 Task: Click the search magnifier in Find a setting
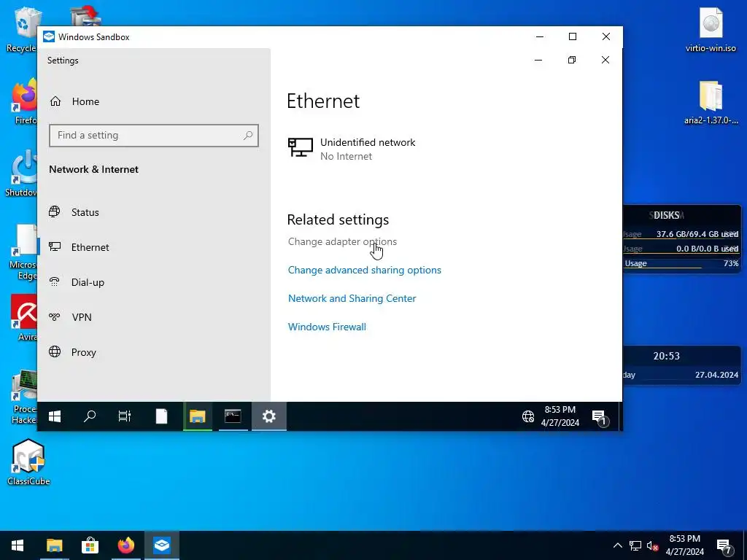(x=248, y=135)
